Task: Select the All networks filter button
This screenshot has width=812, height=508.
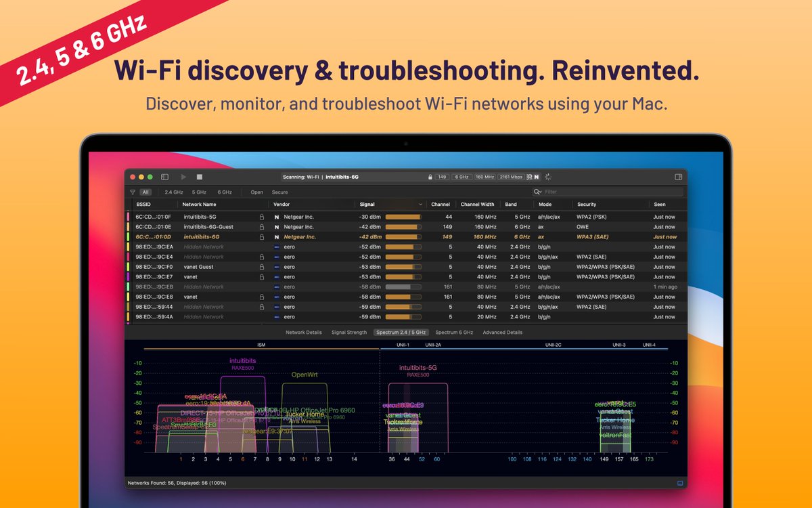Action: [145, 192]
